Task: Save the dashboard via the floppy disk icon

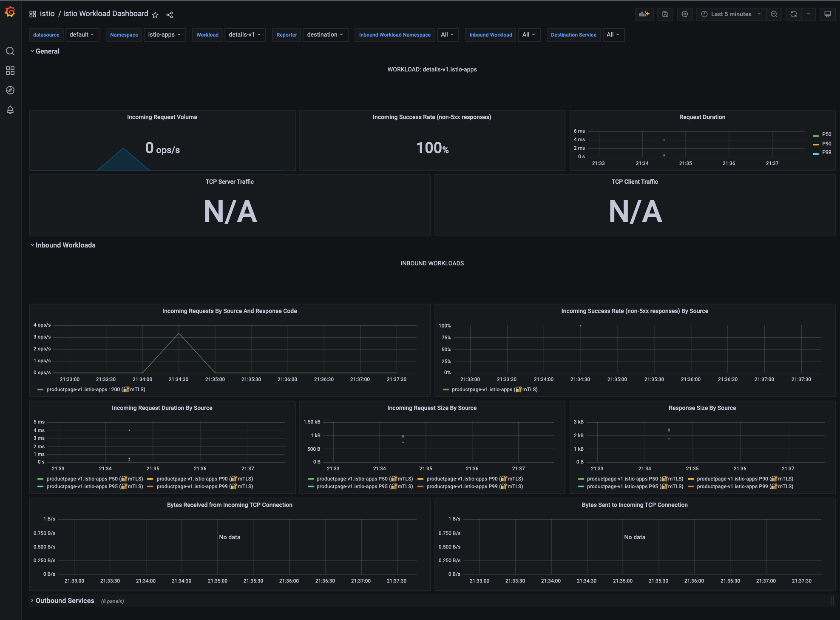Action: tap(665, 14)
